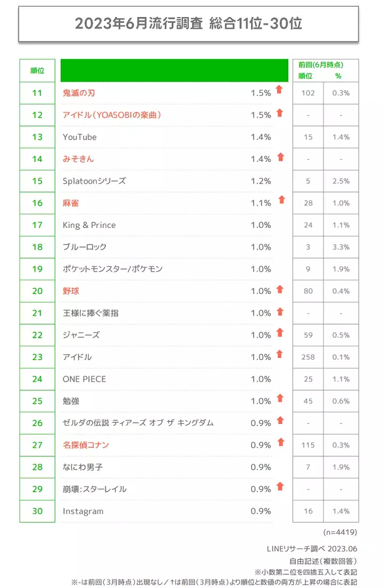Click the up arrow beside 野球
The width and height of the screenshot is (383, 588).
point(280,289)
